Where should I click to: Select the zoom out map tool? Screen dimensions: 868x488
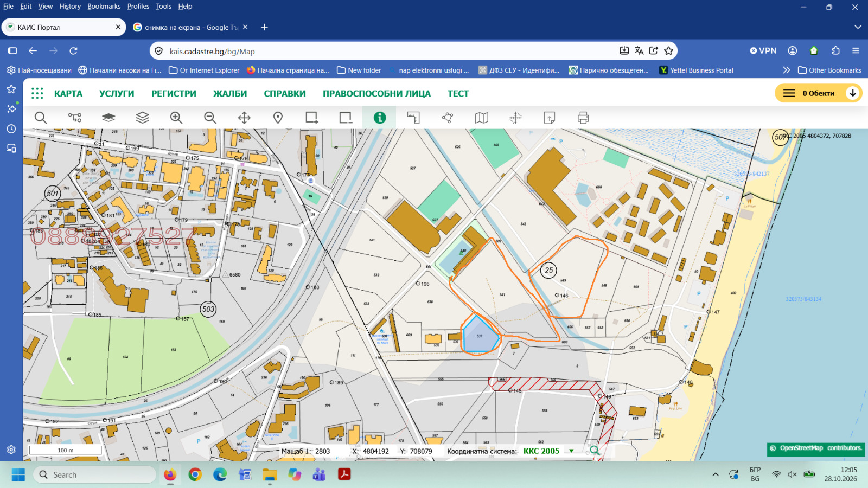pyautogui.click(x=210, y=118)
